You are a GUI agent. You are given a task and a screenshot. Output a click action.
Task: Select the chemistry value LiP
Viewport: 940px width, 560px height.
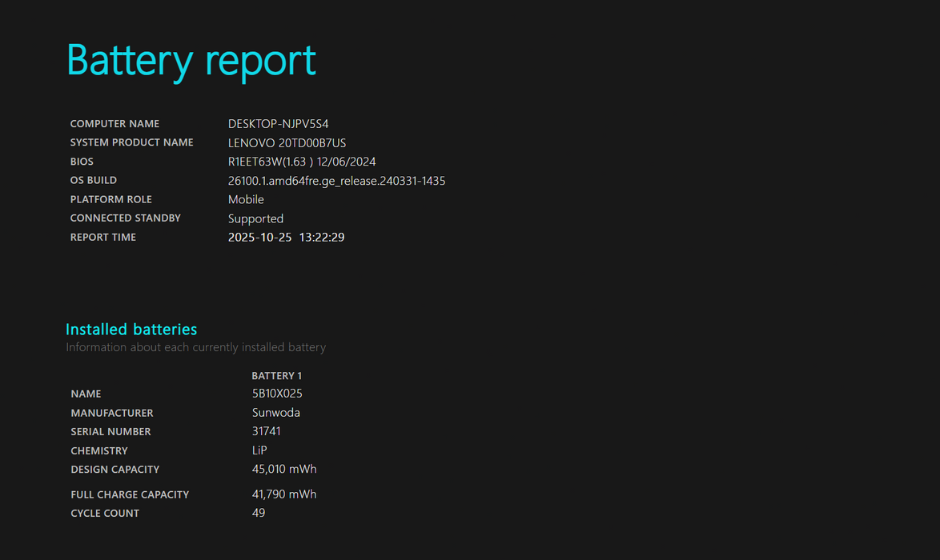coord(259,450)
